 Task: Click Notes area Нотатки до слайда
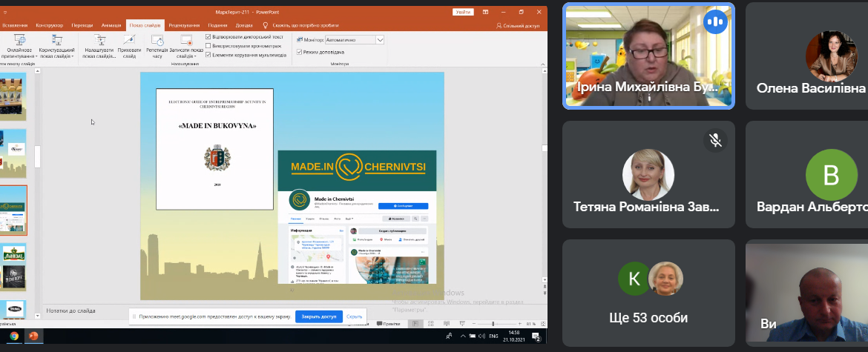71,311
